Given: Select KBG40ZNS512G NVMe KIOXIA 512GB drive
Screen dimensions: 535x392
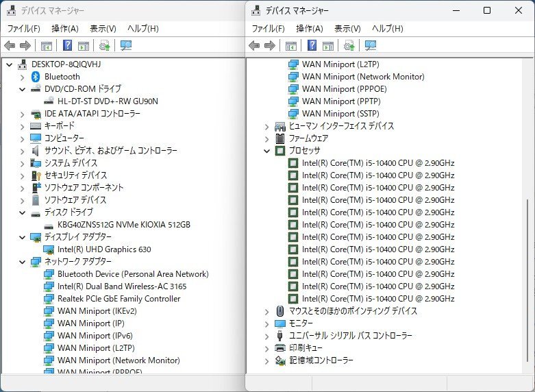Looking at the screenshot, I should 124,225.
